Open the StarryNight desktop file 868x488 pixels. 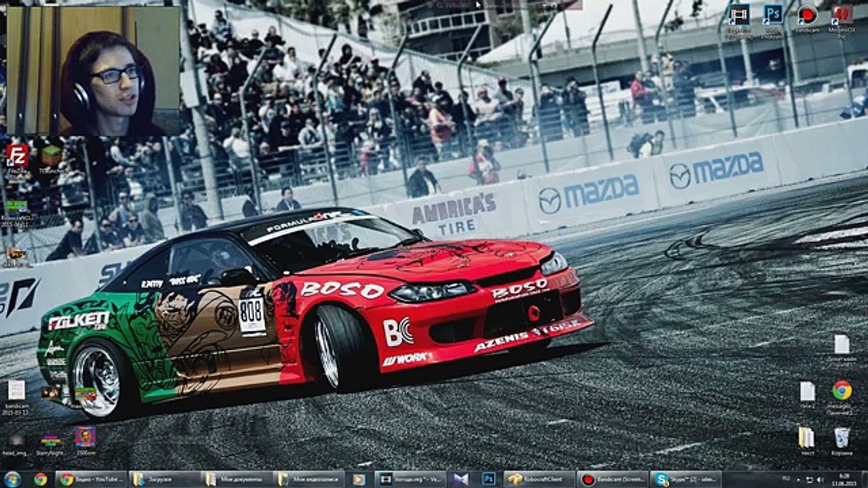(51, 441)
